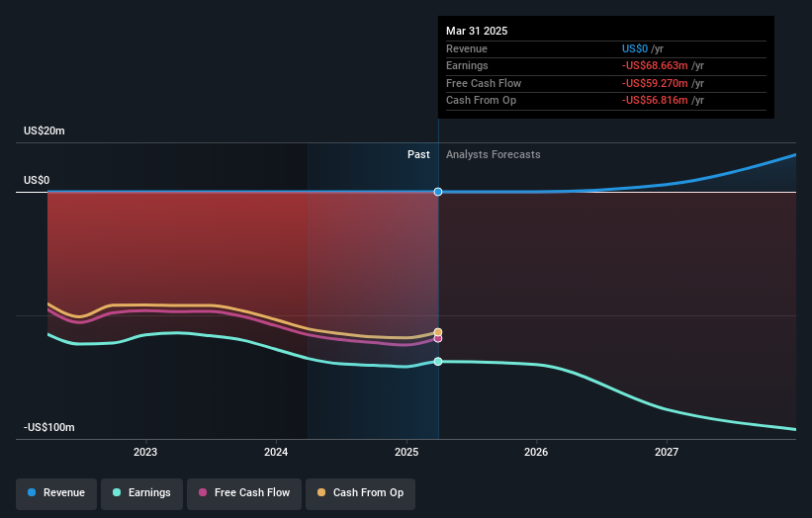The image size is (812, 518).
Task: Click the teal Earnings data point marker
Action: tap(438, 361)
